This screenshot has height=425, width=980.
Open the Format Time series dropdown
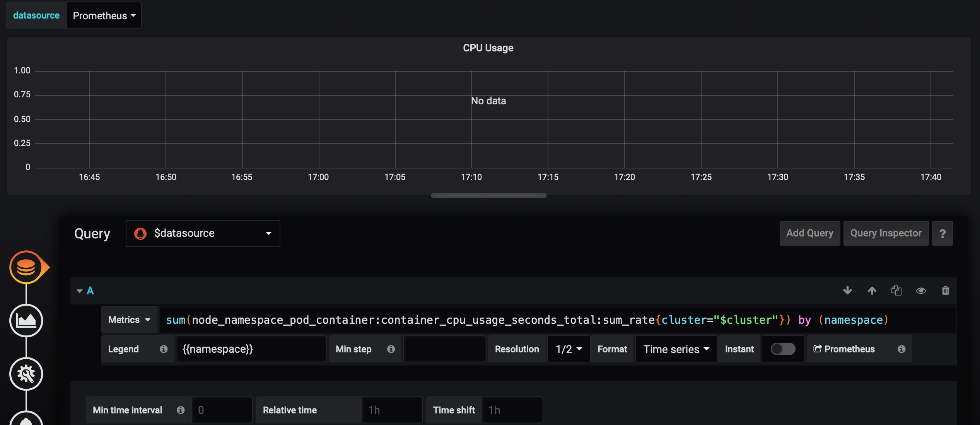[x=676, y=349]
